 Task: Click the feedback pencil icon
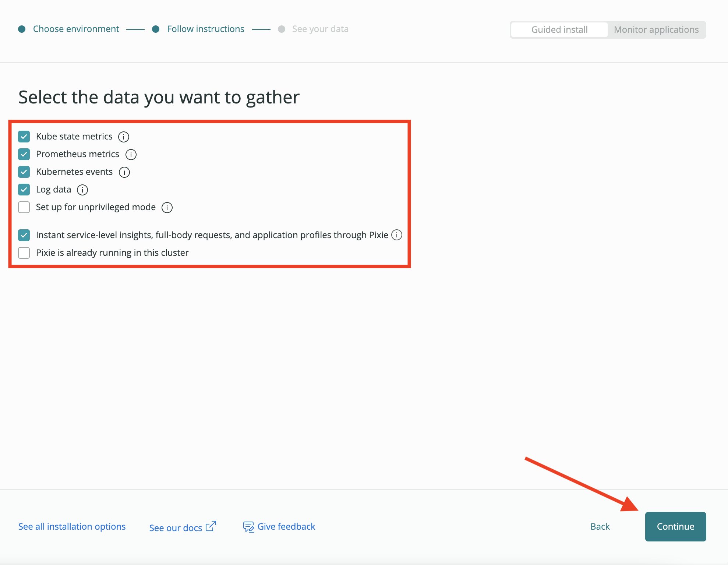[x=248, y=526]
